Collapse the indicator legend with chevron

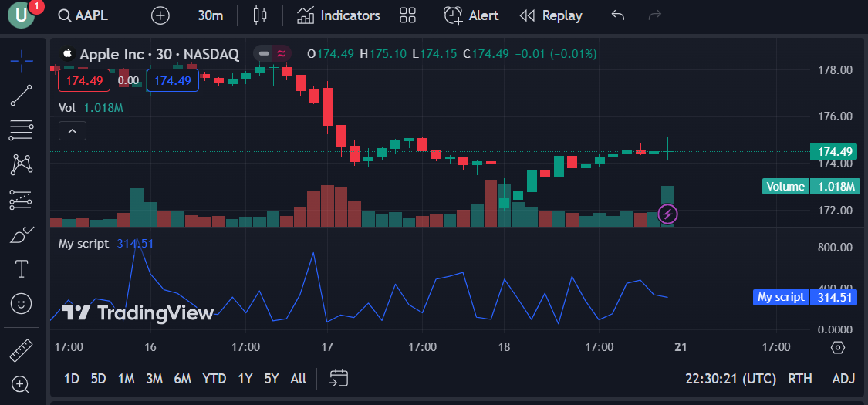(x=72, y=131)
